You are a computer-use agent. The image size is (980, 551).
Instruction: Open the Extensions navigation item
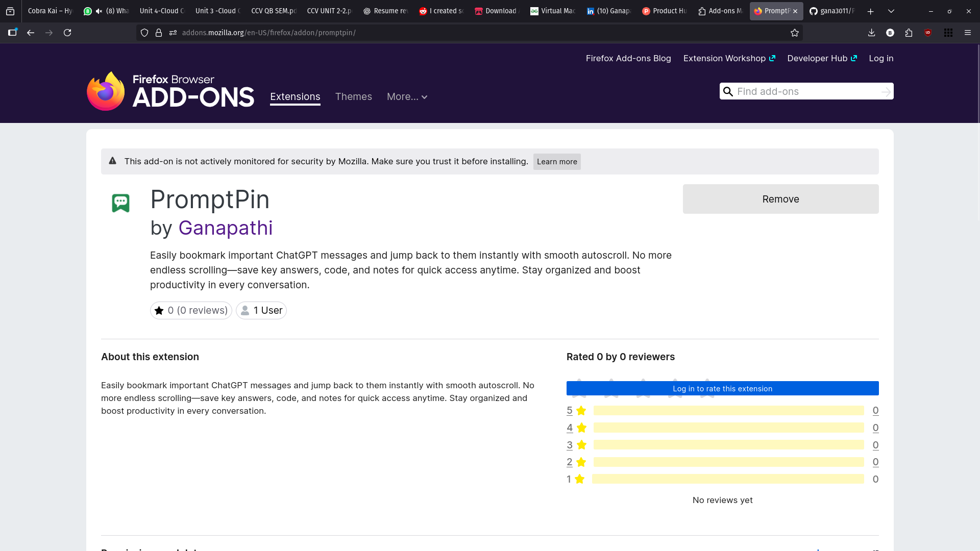click(x=295, y=96)
